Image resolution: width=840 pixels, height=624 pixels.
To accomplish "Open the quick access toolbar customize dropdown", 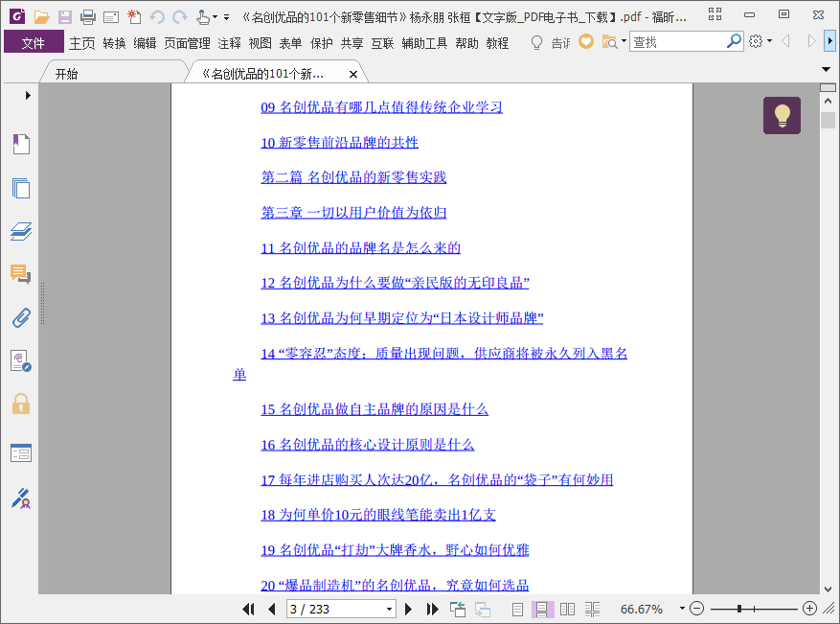I will point(227,17).
